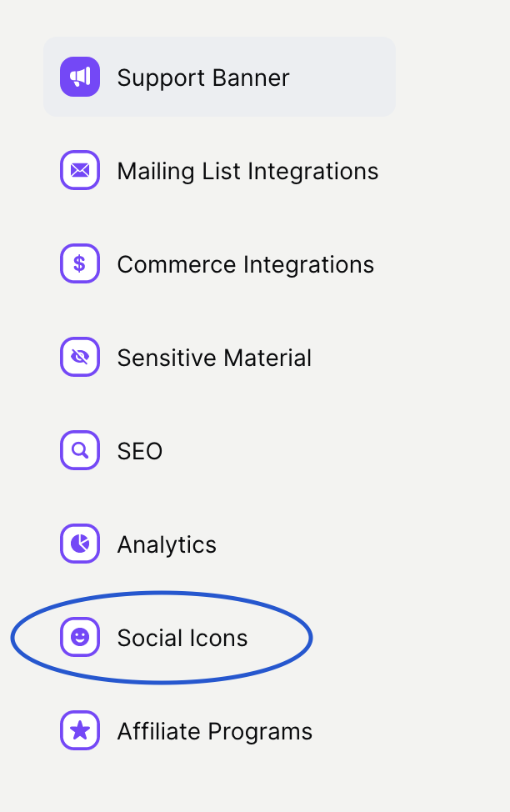Click the Analytics pie chart icon

point(80,544)
